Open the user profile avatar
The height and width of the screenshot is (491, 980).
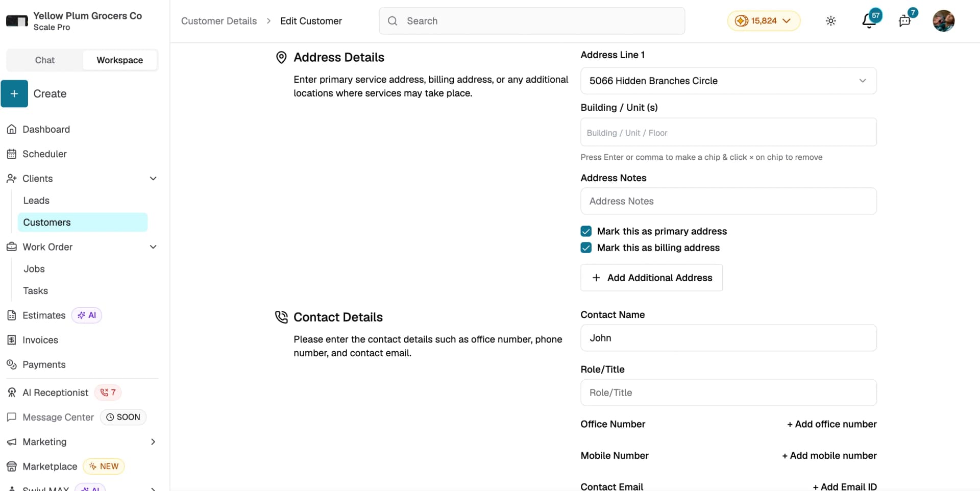944,21
